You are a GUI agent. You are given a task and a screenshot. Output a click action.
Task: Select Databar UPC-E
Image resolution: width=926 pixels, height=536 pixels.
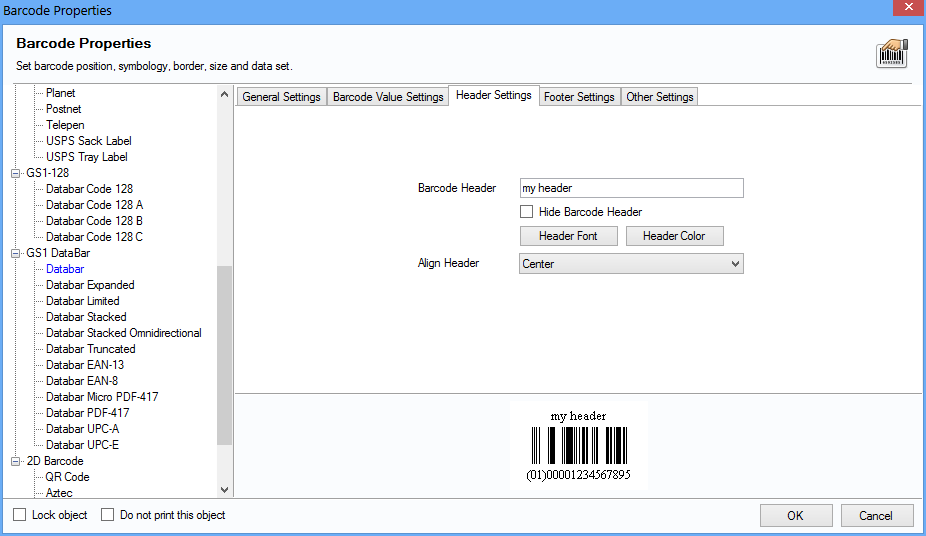coord(82,444)
